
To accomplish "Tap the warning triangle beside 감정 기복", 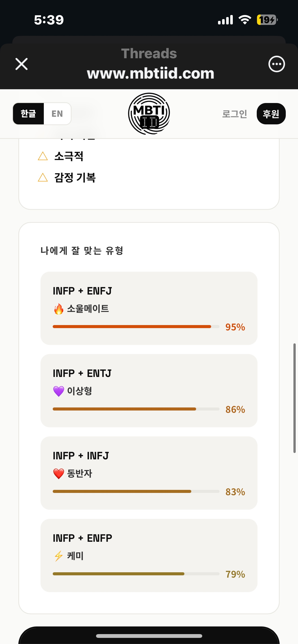I will pos(43,178).
